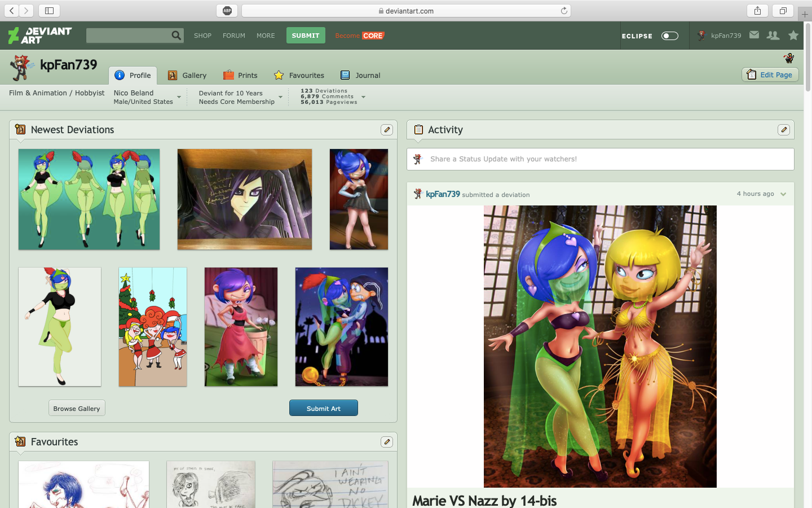Go forward in Safari
The height and width of the screenshot is (508, 812).
[x=27, y=11]
